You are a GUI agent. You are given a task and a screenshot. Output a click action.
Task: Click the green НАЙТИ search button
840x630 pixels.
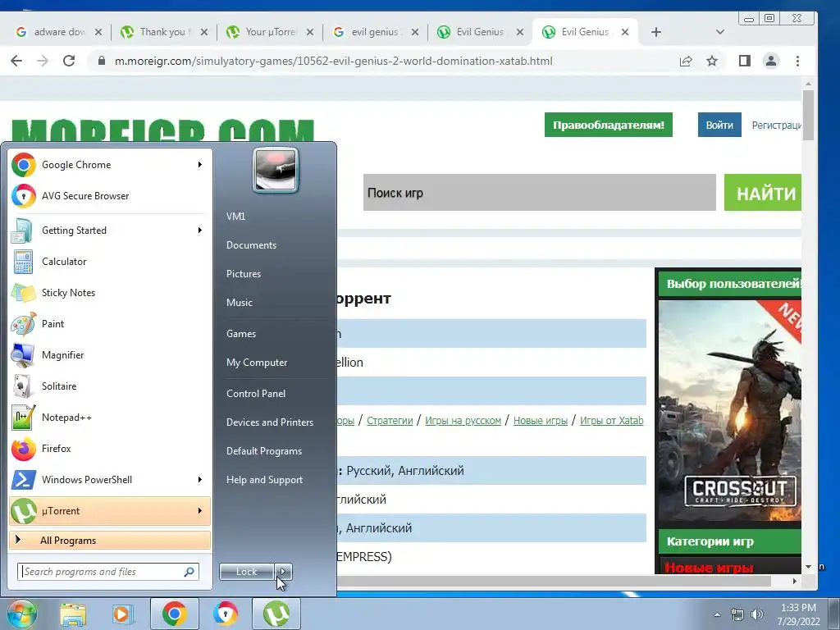click(763, 192)
